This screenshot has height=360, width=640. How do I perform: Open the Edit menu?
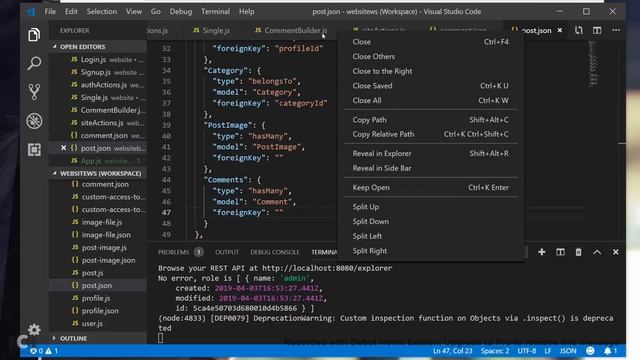(x=71, y=11)
